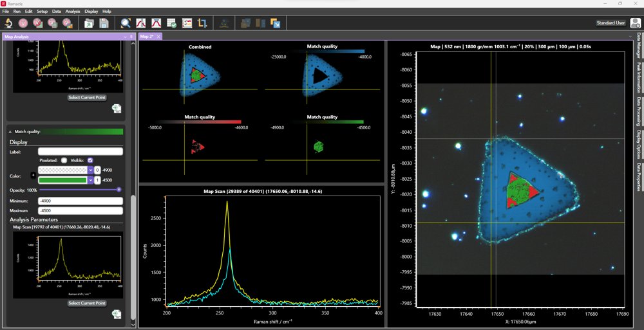
Task: Export TXT icon below Map Scan 19792 spectrum
Action: pos(116,315)
